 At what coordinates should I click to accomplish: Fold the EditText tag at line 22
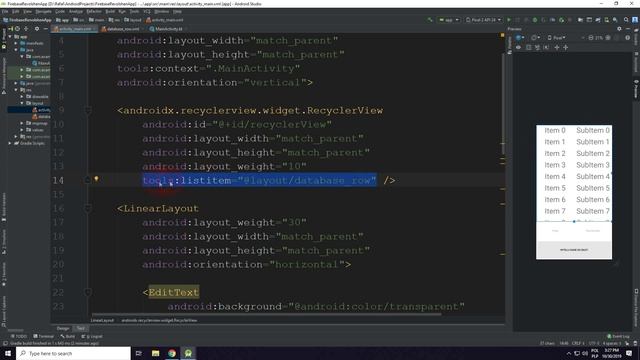click(88, 292)
